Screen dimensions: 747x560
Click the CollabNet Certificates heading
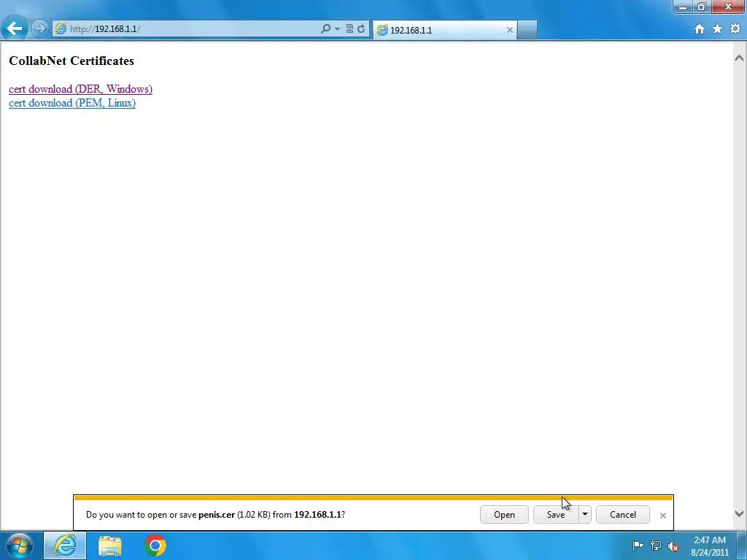pos(71,61)
